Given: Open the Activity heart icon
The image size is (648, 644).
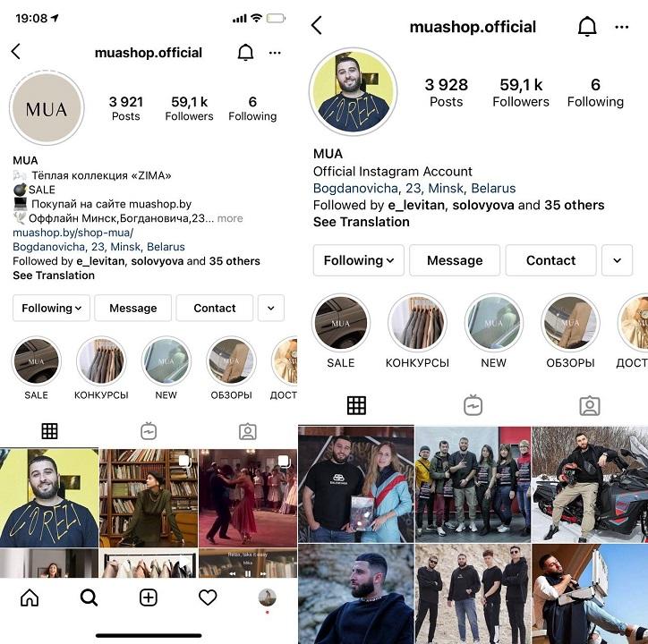Looking at the screenshot, I should click(208, 597).
